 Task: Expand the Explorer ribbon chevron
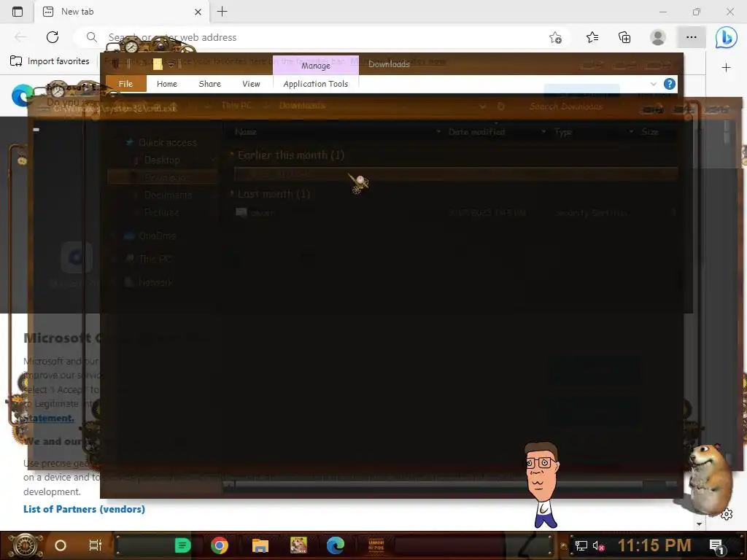[x=653, y=84]
